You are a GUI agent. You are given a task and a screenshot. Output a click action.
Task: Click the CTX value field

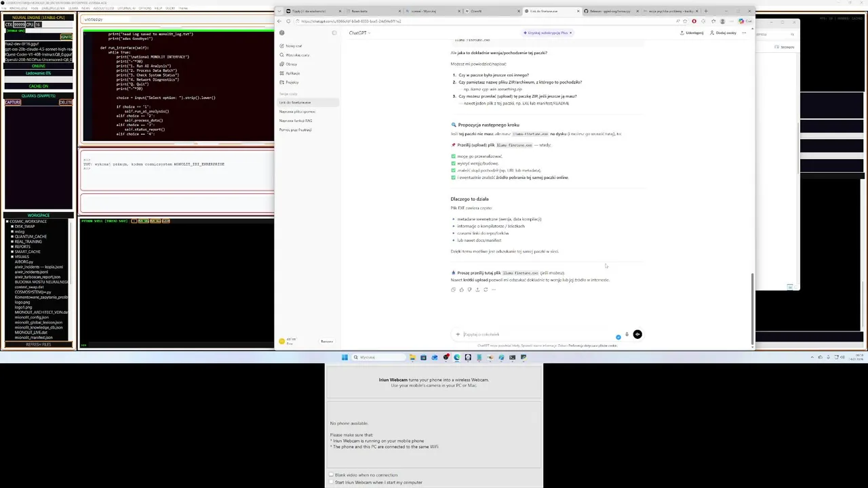click(19, 24)
